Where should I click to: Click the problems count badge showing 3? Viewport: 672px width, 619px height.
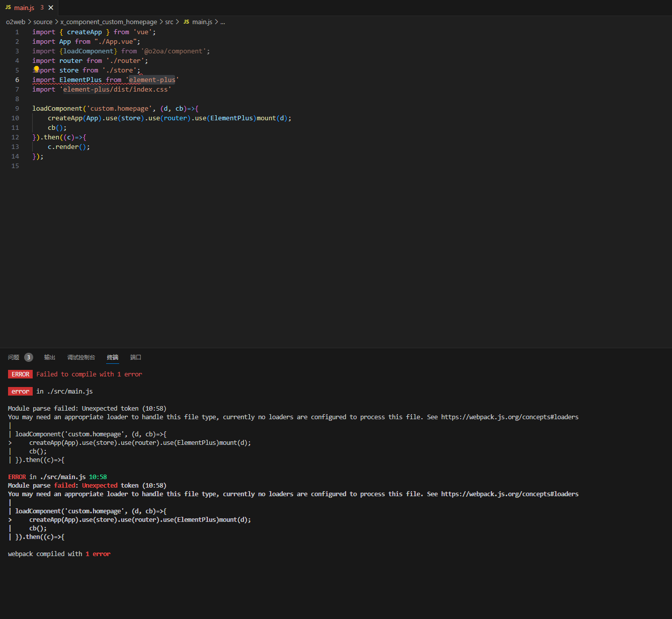pos(29,357)
